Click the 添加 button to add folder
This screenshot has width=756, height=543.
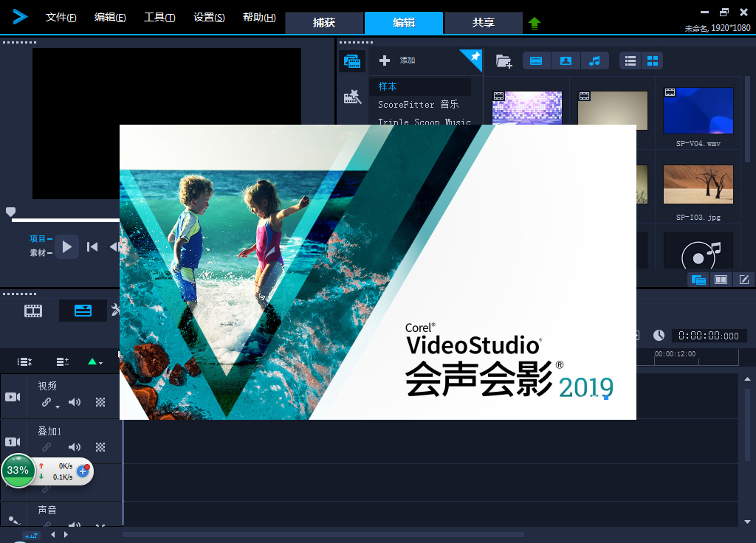399,60
